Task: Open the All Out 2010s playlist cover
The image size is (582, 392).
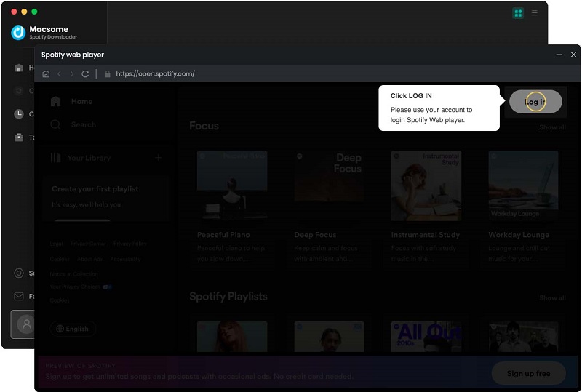Action: [426, 337]
